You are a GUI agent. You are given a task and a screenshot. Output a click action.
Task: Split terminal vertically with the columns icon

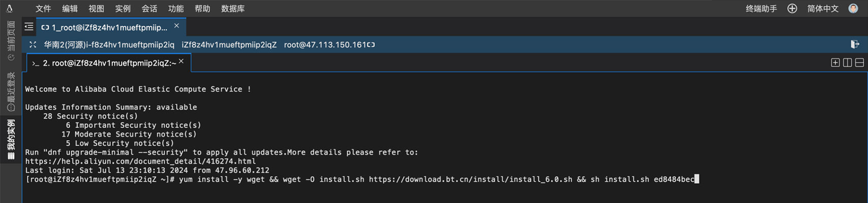click(x=847, y=62)
